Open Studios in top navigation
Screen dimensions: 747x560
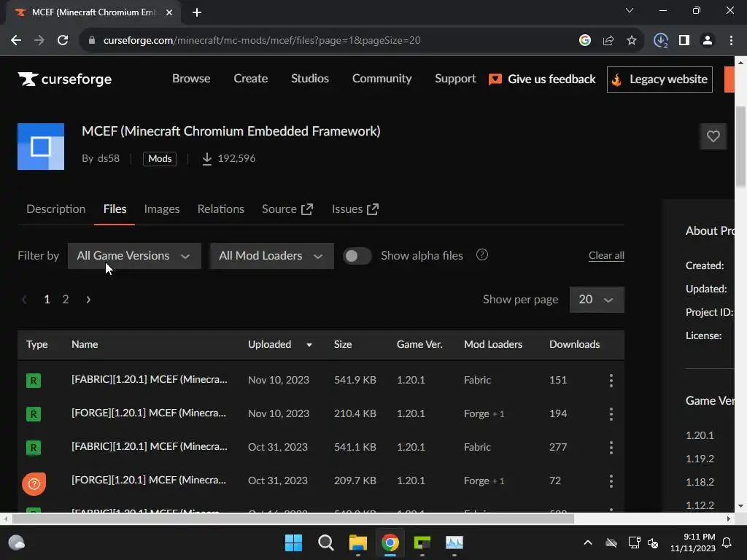point(309,79)
